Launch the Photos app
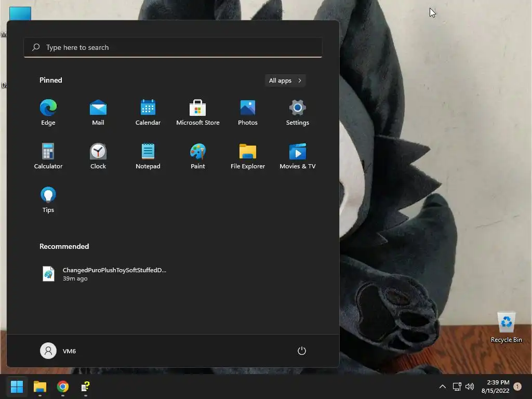Image resolution: width=532 pixels, height=399 pixels. pyautogui.click(x=248, y=113)
